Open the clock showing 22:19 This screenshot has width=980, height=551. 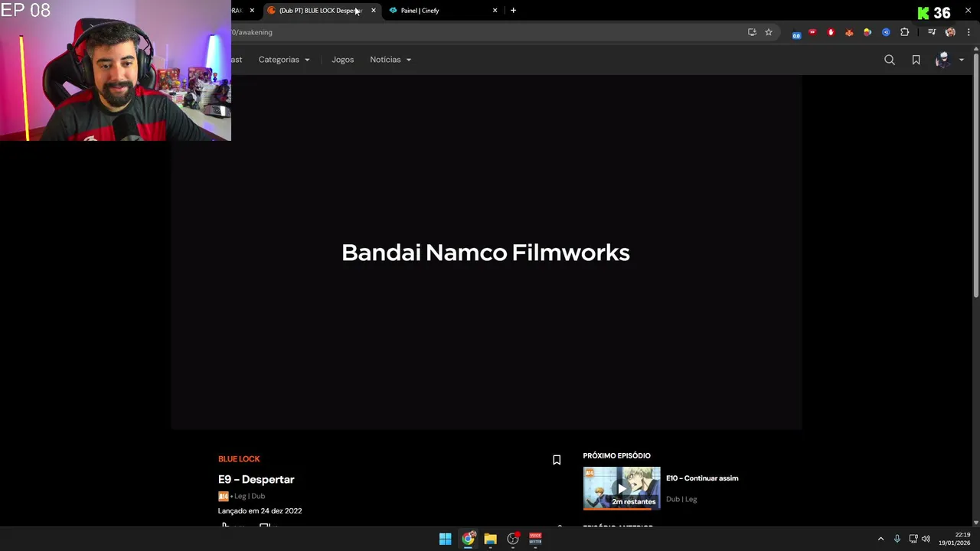pos(955,539)
